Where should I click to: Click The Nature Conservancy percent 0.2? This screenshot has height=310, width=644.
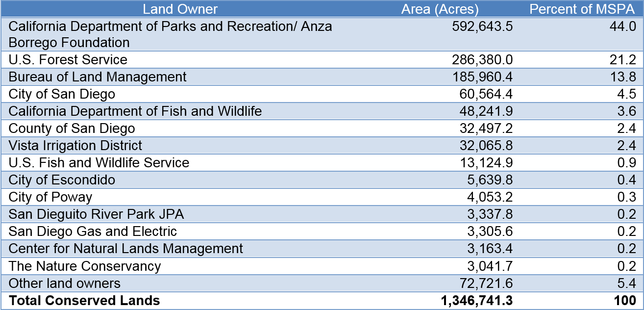pos(626,266)
